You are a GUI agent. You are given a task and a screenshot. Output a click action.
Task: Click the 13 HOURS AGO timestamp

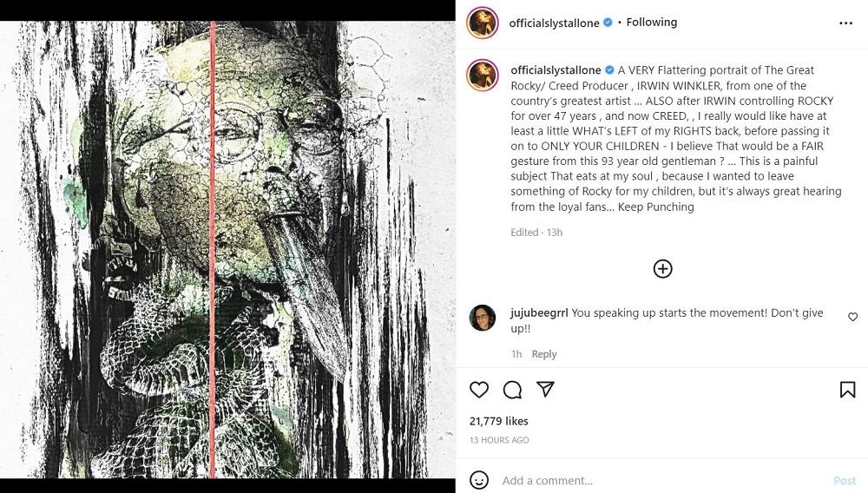[499, 440]
